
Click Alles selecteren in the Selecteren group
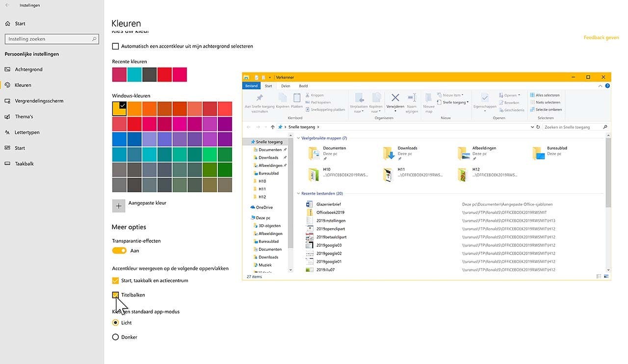(545, 95)
